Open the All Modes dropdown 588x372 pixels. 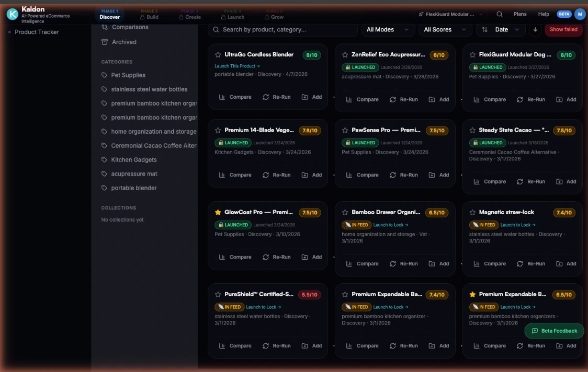[388, 30]
